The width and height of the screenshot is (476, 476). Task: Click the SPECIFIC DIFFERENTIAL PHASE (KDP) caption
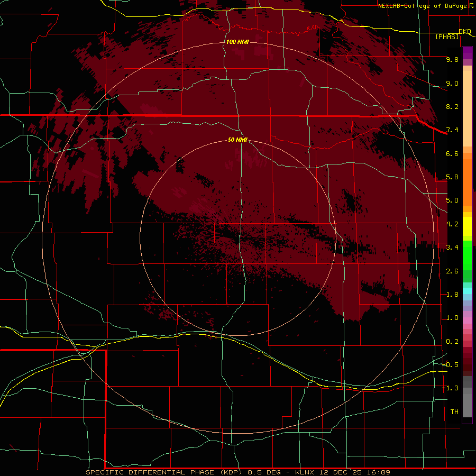(164, 472)
